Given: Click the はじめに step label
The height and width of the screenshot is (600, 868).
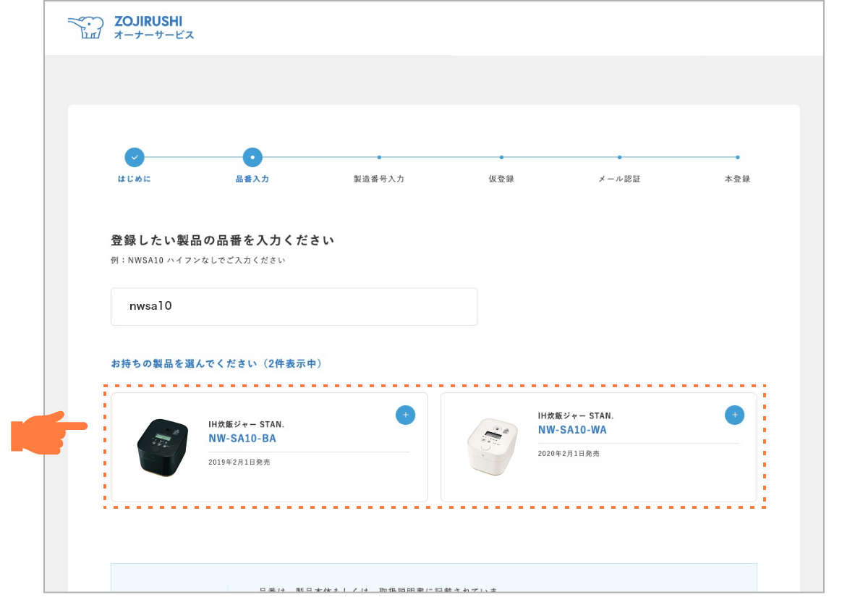Looking at the screenshot, I should tap(135, 179).
